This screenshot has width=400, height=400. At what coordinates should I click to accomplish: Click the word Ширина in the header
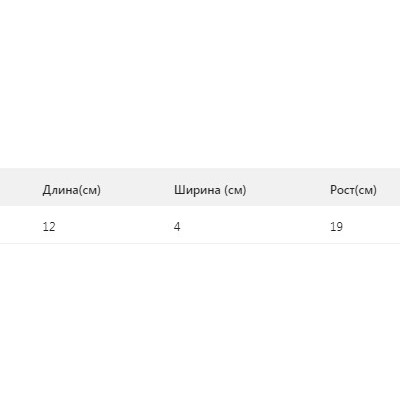(x=197, y=190)
